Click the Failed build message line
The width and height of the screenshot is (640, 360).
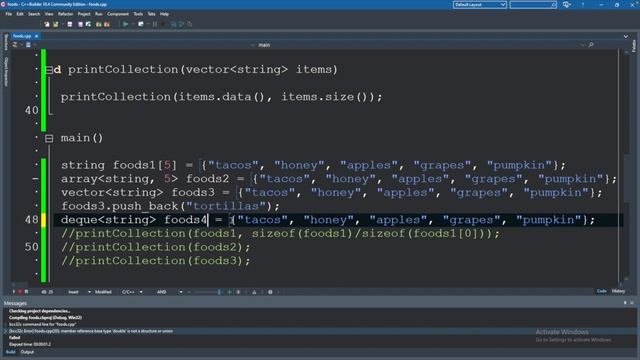[14, 338]
